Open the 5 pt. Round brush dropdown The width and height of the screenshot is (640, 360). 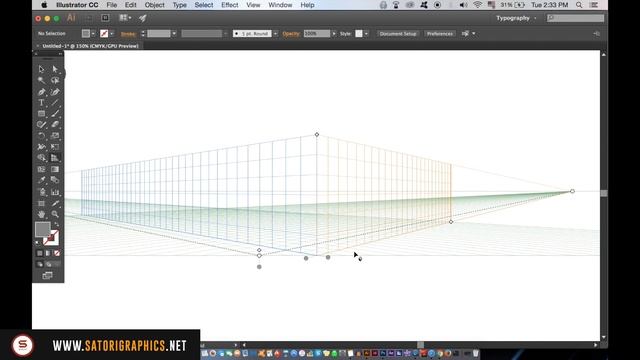276,33
